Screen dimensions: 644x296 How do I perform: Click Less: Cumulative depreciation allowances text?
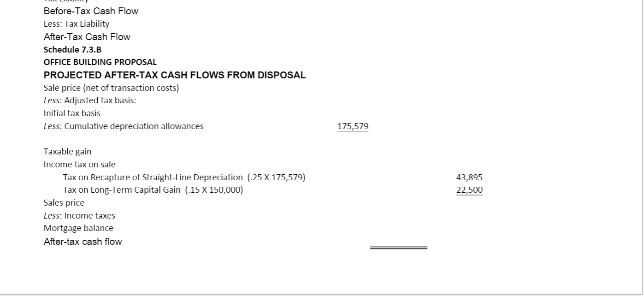(124, 126)
